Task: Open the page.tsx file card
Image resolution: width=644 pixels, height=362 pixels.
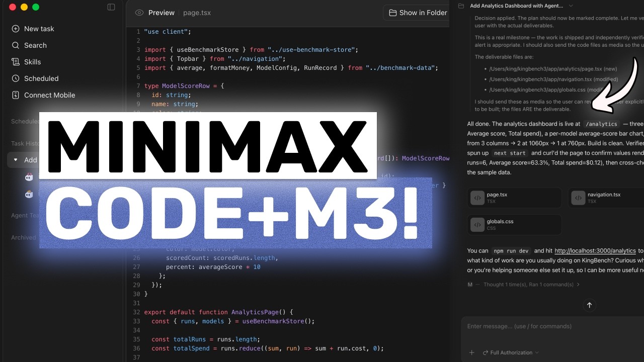Action: click(x=514, y=198)
